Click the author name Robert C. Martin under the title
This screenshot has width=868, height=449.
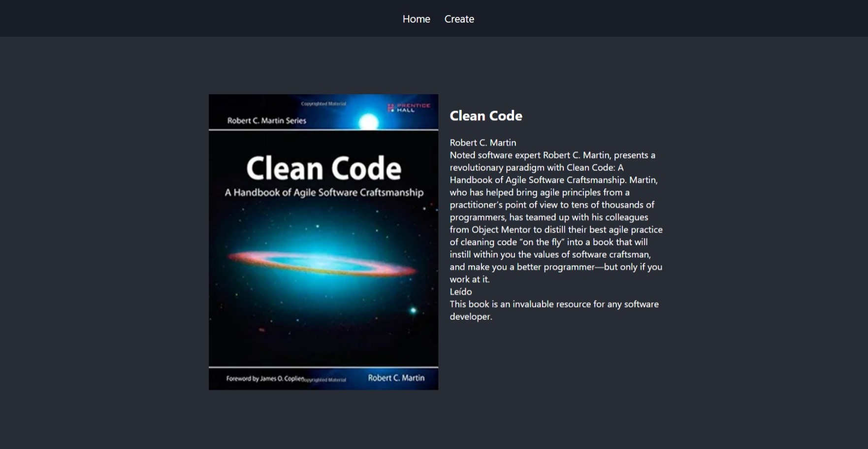(482, 142)
